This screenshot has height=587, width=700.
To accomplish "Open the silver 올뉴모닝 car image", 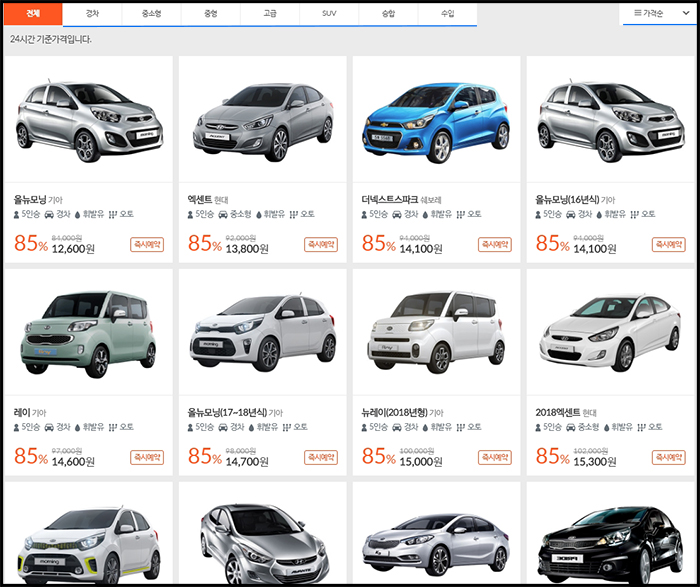I will (x=89, y=121).
